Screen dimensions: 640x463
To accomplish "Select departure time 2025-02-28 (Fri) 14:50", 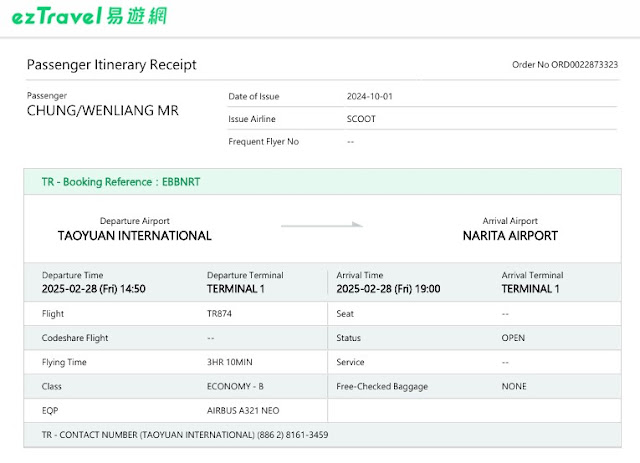I will click(93, 289).
